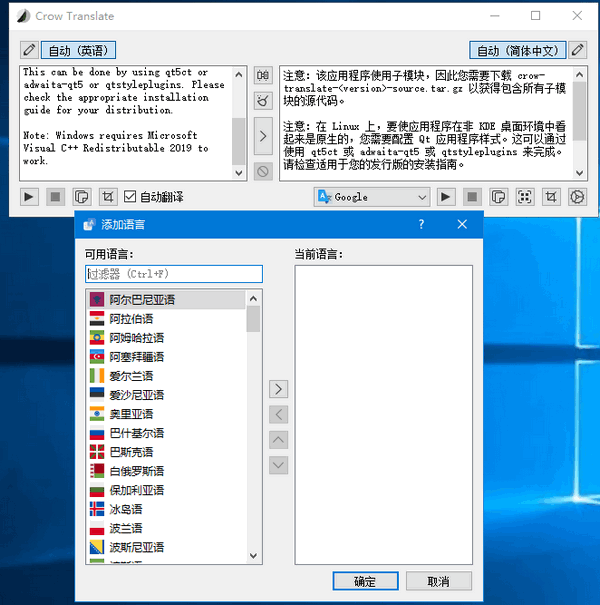The width and height of the screenshot is (600, 605).
Task: Move language up with up arrow button
Action: click(279, 440)
